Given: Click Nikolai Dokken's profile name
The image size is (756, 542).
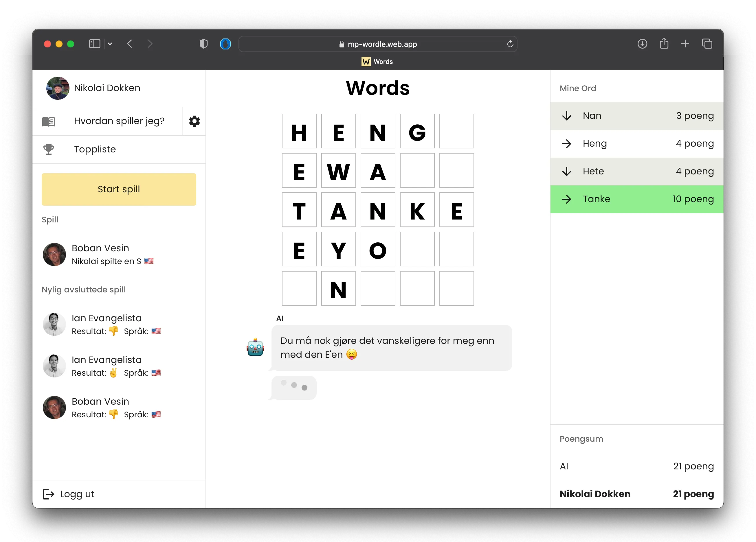Looking at the screenshot, I should pos(107,88).
